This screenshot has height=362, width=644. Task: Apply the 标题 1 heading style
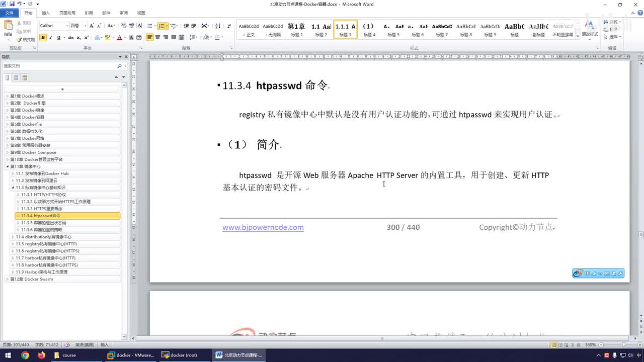pos(297,29)
